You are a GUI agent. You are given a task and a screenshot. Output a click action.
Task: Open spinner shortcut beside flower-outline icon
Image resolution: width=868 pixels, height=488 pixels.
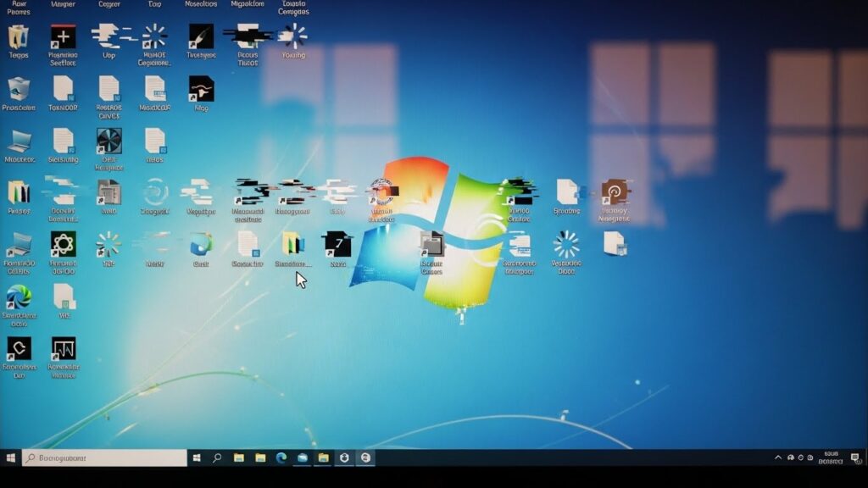(108, 245)
